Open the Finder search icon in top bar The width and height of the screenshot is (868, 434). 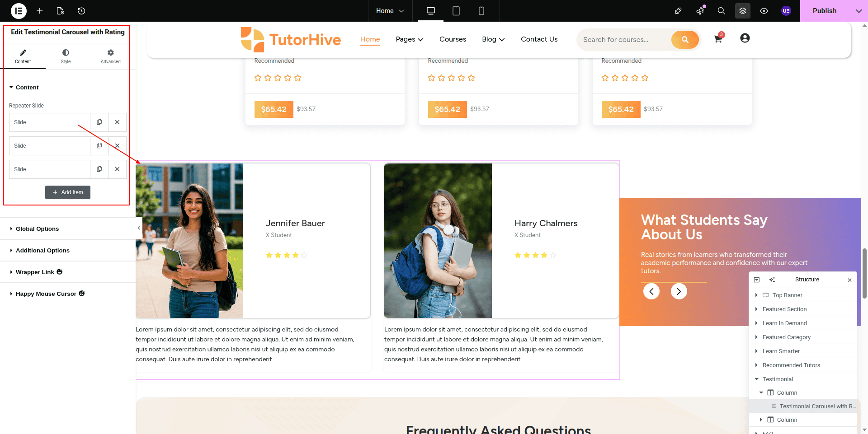[722, 11]
